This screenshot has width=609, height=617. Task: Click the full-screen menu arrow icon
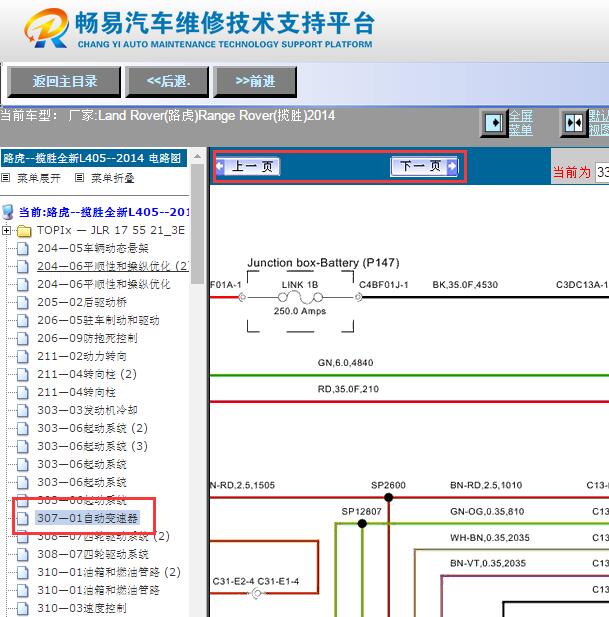(x=494, y=123)
